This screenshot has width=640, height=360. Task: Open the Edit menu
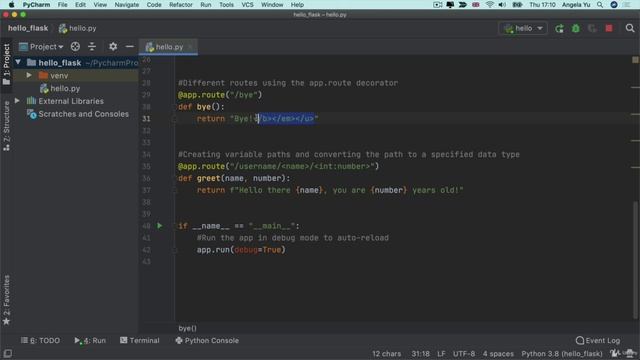[x=80, y=5]
